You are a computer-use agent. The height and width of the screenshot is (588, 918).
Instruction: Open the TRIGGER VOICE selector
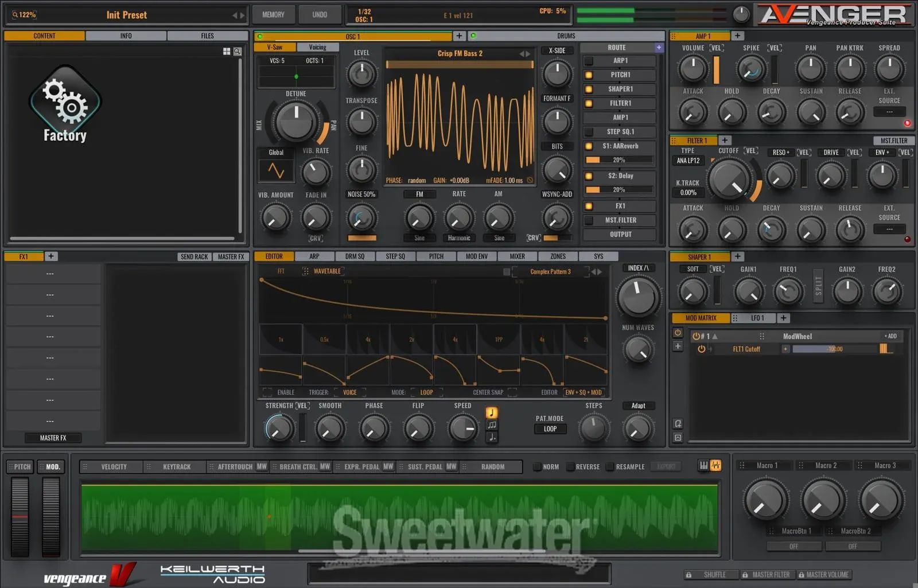pos(349,392)
